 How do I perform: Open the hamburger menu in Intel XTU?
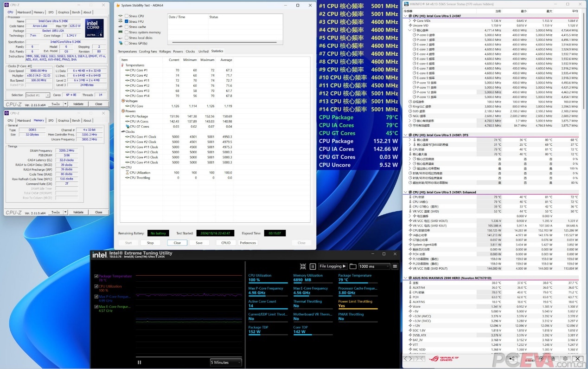tap(395, 266)
